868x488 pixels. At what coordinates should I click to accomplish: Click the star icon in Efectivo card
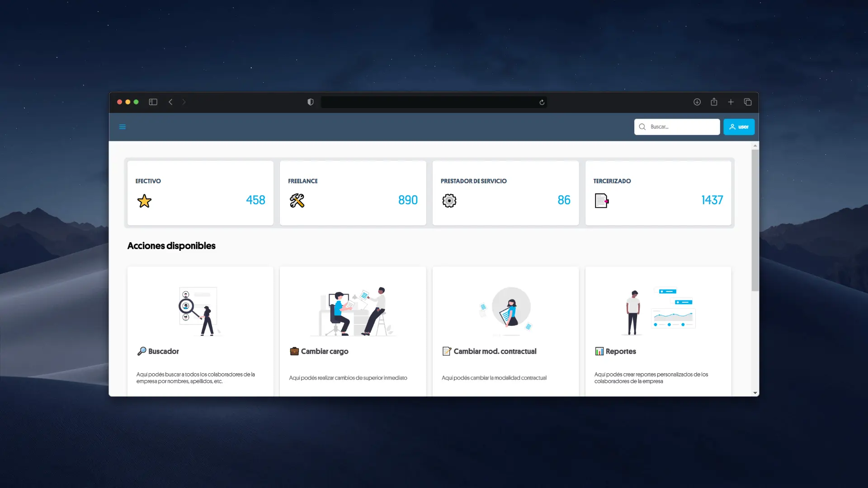144,201
